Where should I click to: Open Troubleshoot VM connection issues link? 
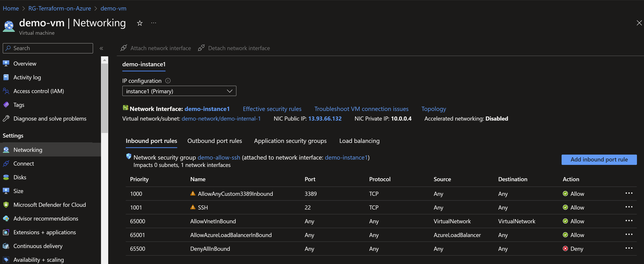tap(361, 109)
